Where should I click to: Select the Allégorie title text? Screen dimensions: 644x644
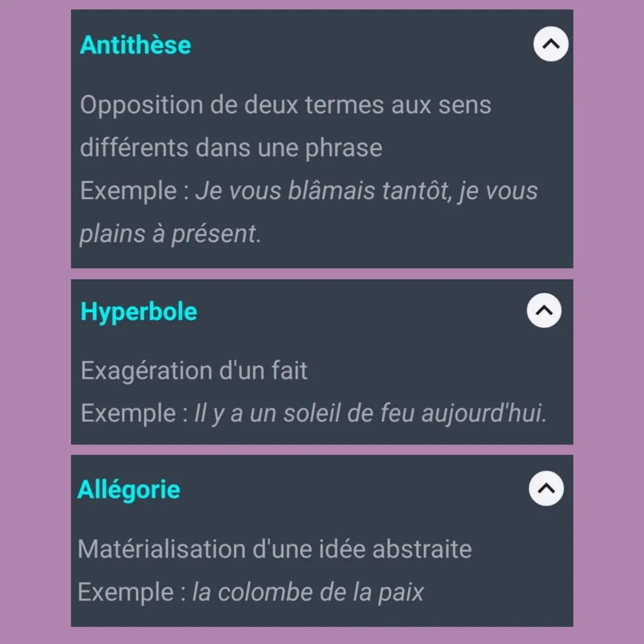[x=128, y=488]
